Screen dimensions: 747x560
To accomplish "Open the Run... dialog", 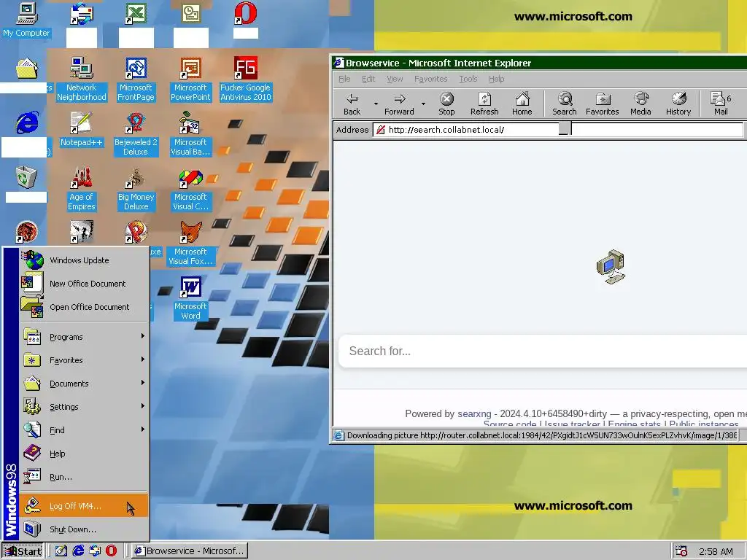I will tap(84, 477).
